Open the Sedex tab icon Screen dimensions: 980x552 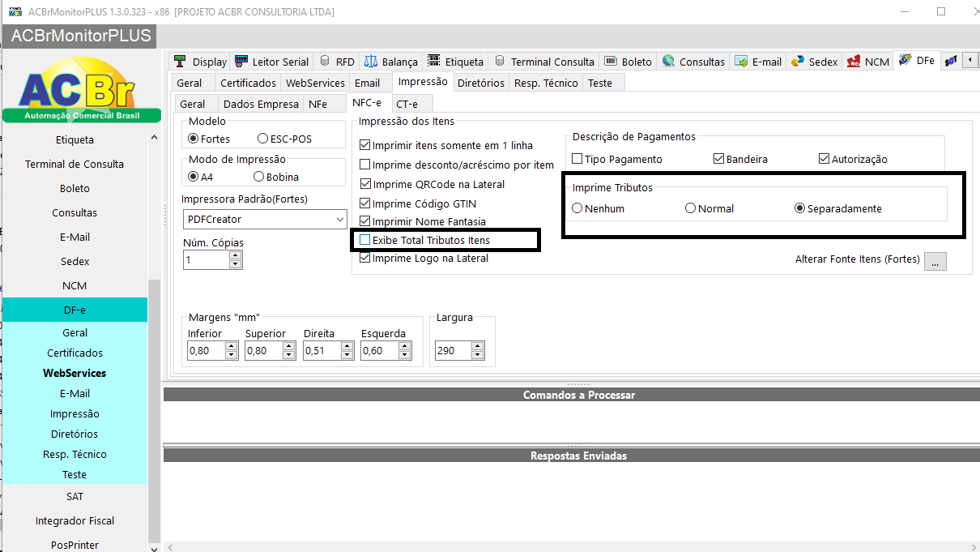point(798,61)
